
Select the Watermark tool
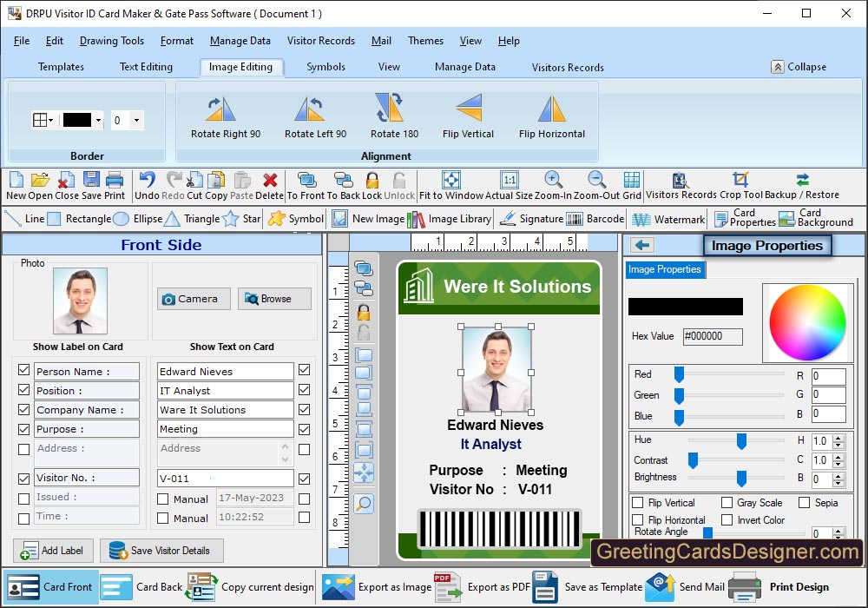668,220
